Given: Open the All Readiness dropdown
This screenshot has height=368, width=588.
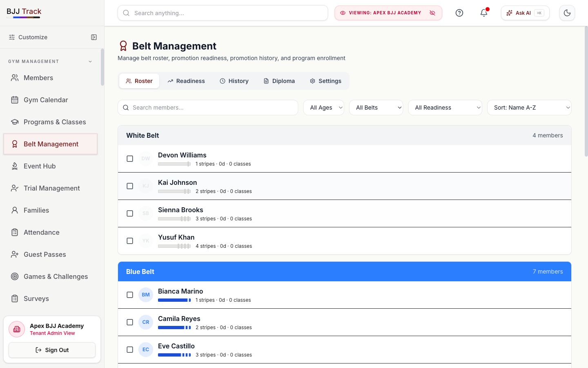Looking at the screenshot, I should (445, 108).
